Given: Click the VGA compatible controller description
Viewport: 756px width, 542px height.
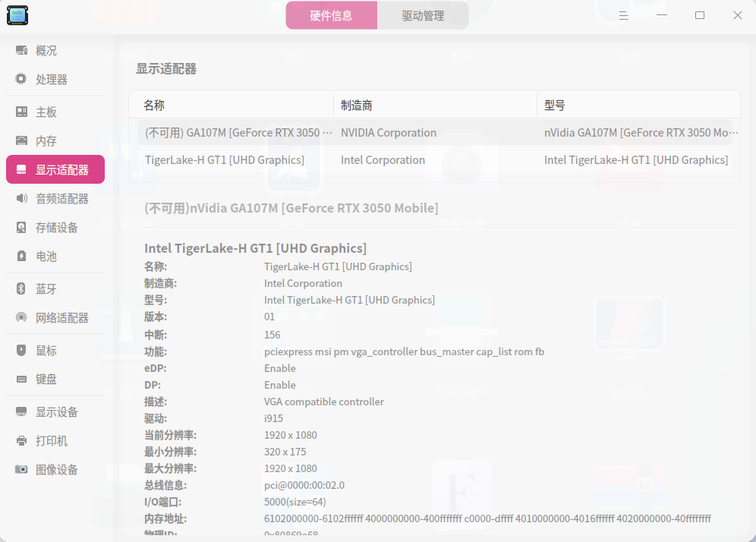Looking at the screenshot, I should (x=324, y=402).
